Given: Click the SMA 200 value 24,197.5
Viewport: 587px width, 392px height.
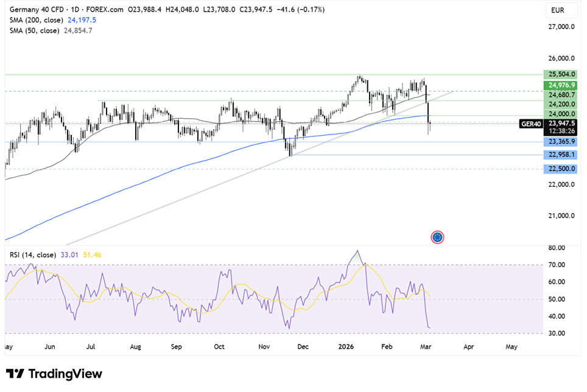Looking at the screenshot, I should pyautogui.click(x=82, y=20).
